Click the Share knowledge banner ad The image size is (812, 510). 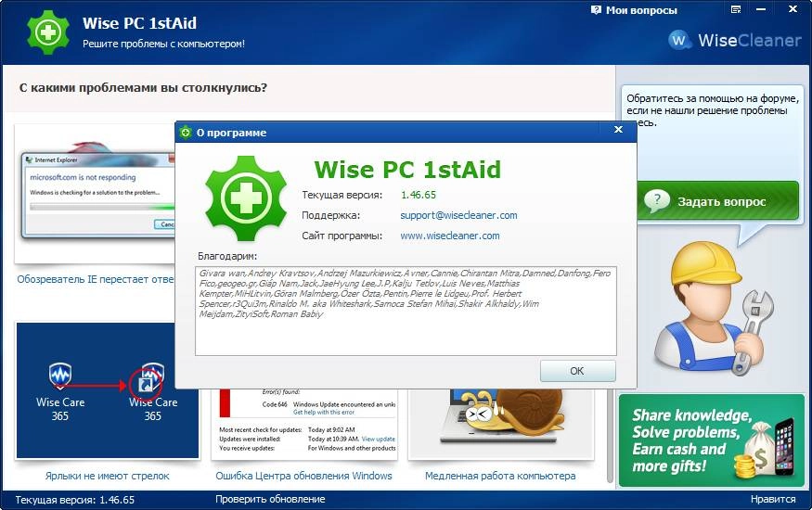tap(711, 440)
